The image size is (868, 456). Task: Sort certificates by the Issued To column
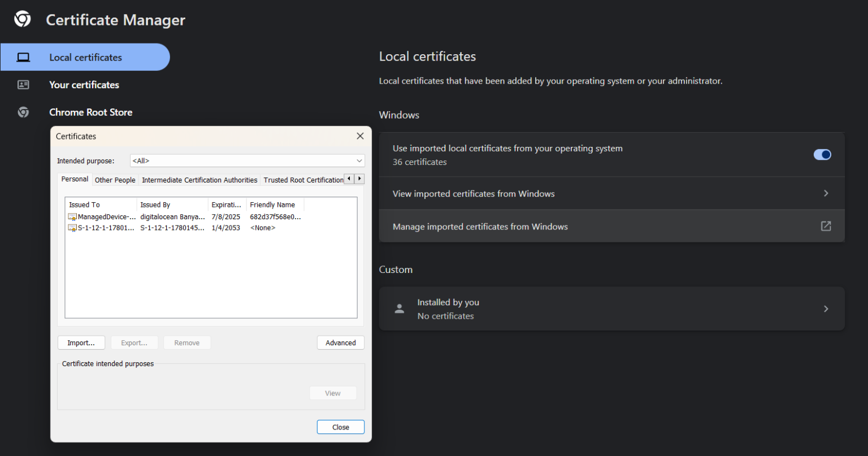pos(84,204)
